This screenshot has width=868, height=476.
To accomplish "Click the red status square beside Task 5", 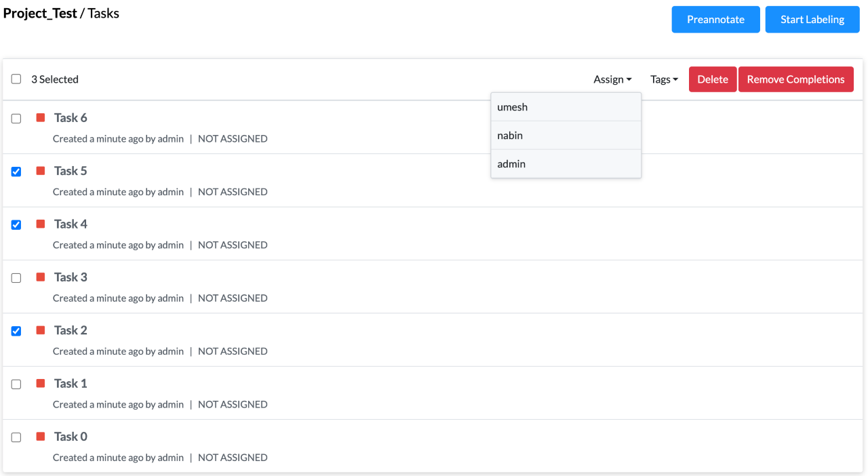I will click(x=41, y=170).
